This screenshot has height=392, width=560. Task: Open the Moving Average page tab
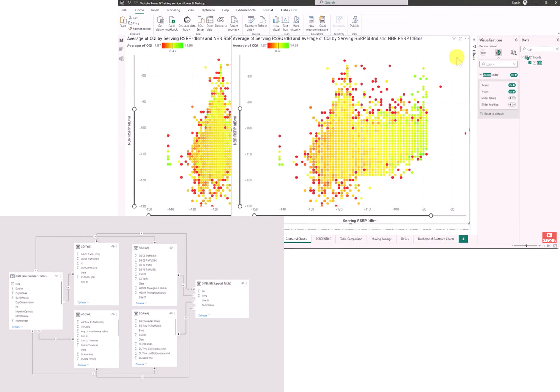tap(382, 239)
